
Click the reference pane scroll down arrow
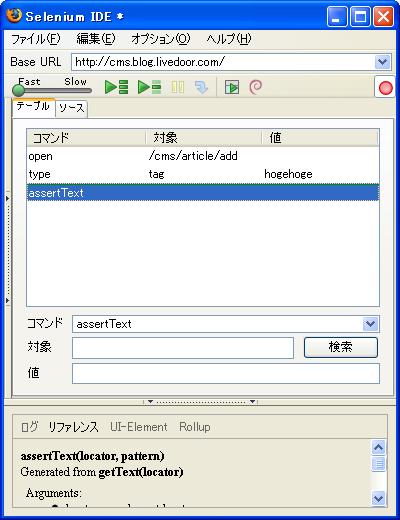379,499
